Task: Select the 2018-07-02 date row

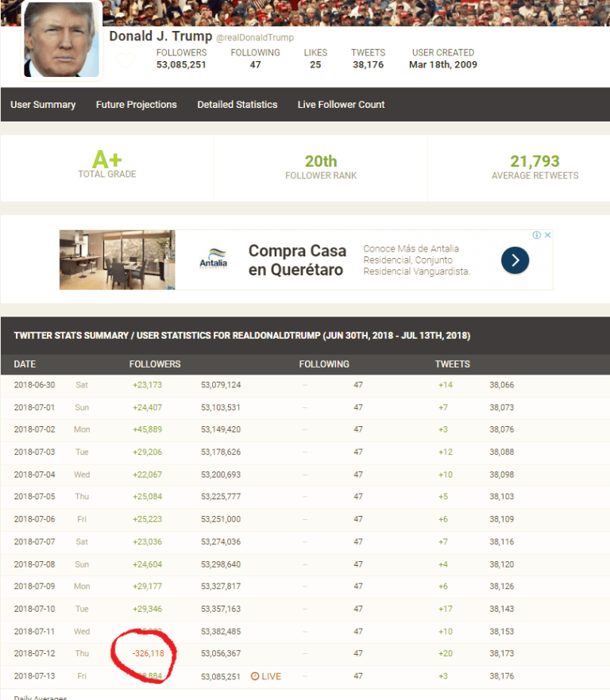Action: coord(36,429)
